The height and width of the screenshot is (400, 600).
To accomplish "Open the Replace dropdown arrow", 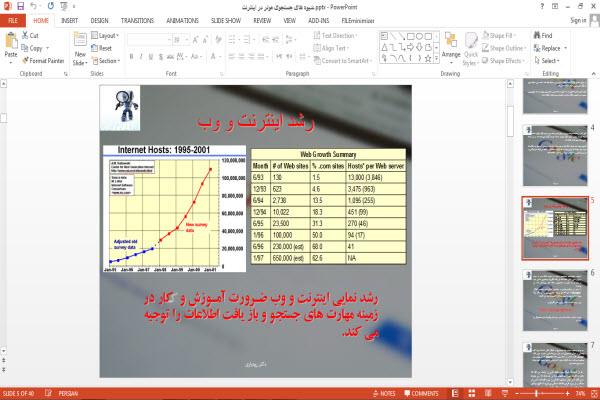I will point(566,48).
